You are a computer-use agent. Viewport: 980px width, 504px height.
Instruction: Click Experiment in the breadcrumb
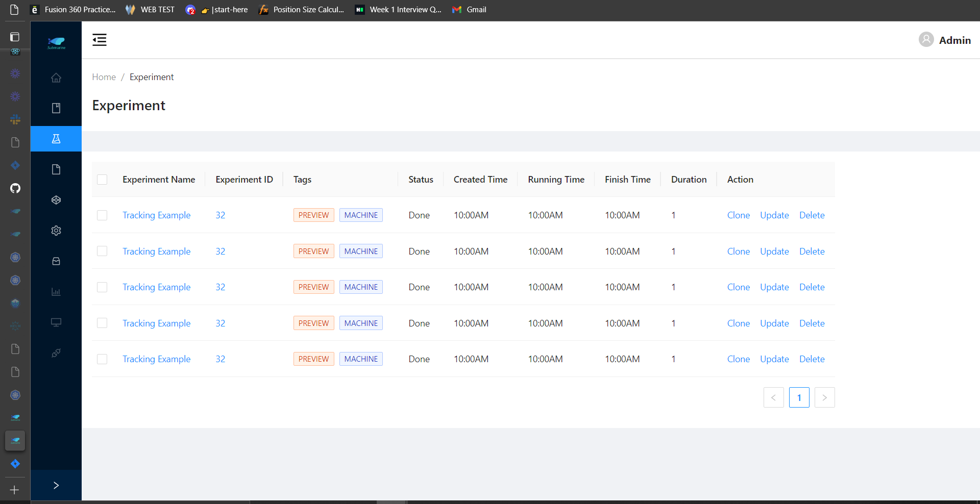(152, 77)
